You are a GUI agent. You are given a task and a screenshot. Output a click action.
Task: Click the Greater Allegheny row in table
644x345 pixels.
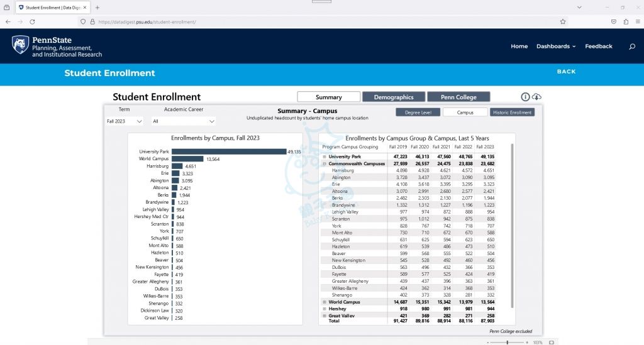click(408, 282)
